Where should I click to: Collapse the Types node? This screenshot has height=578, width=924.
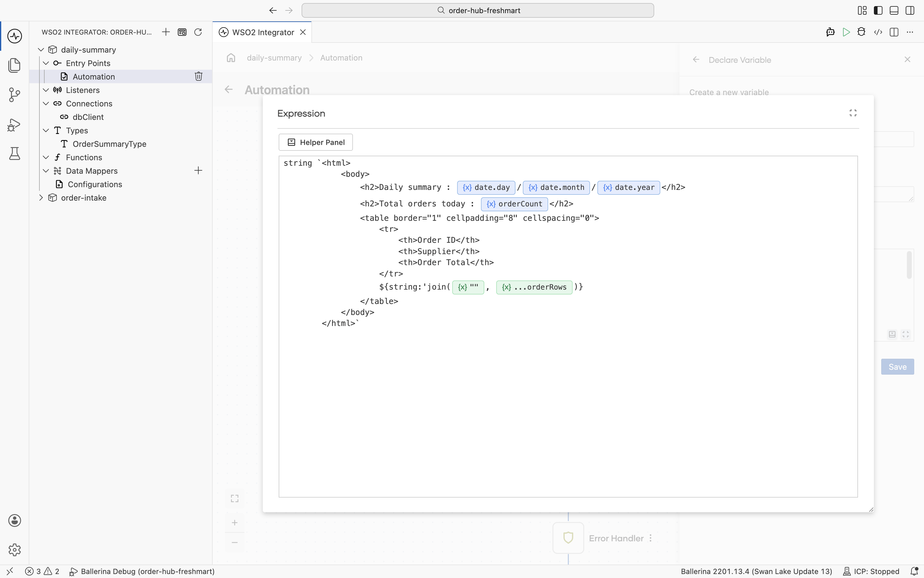pyautogui.click(x=46, y=130)
